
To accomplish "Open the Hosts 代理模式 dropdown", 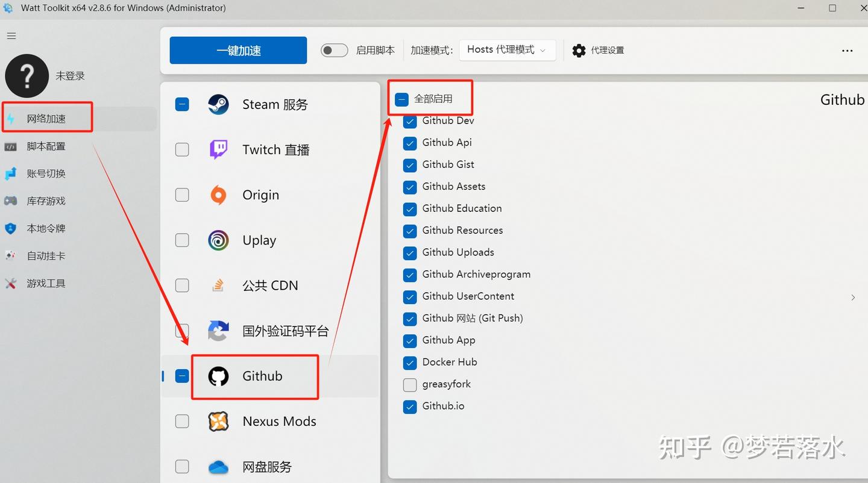I will coord(507,50).
